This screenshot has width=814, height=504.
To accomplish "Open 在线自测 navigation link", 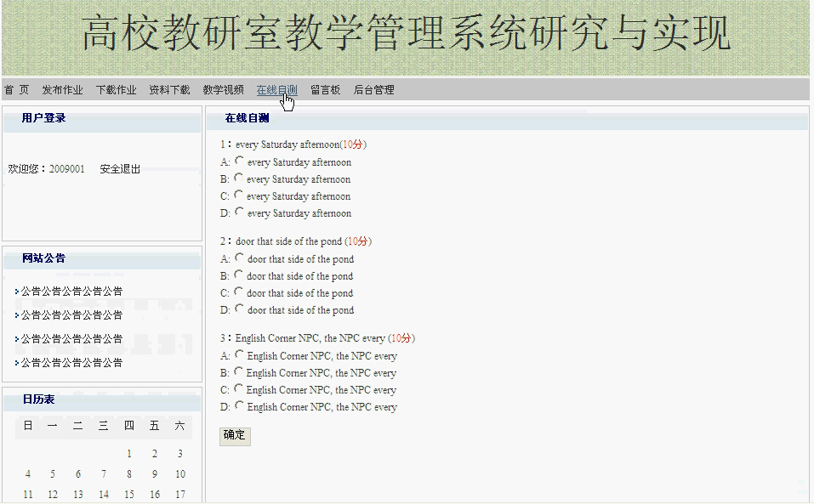I will pyautogui.click(x=276, y=90).
